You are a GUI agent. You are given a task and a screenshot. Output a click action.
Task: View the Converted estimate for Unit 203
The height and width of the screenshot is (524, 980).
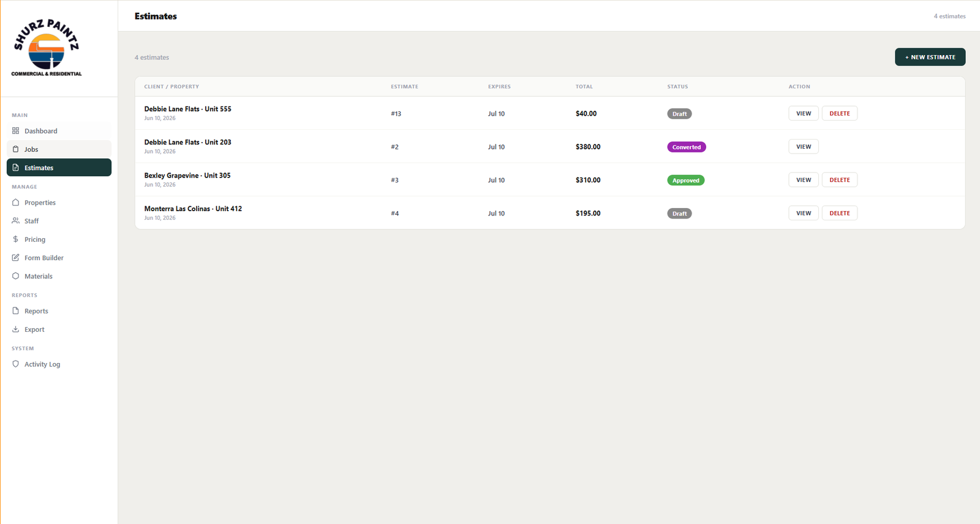point(804,147)
